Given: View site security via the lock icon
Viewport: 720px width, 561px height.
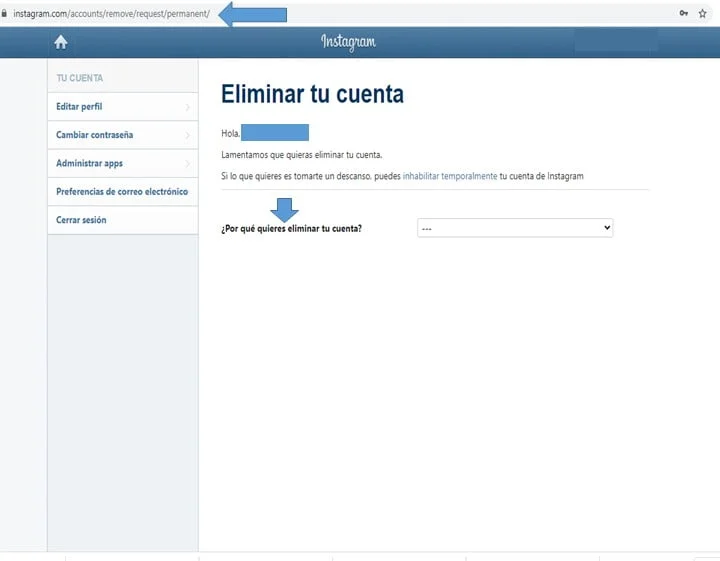Looking at the screenshot, I should pos(4,13).
